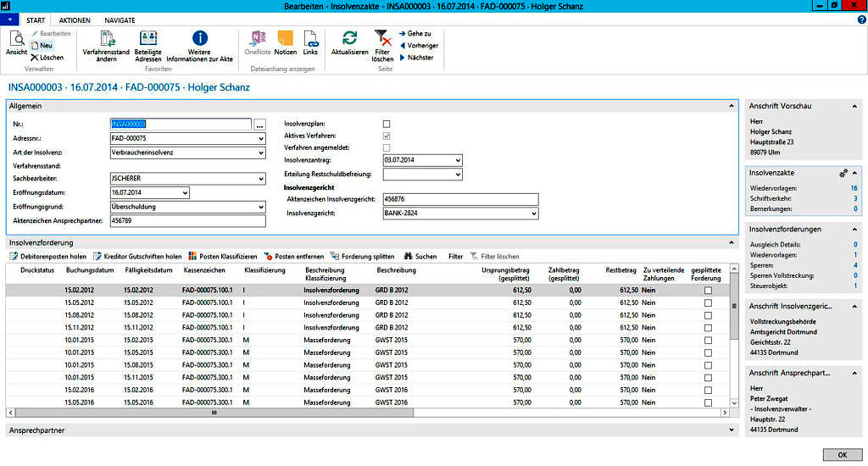Check gesplittete Forderung in first row
Viewport: 868px width, 466px height.
708,290
